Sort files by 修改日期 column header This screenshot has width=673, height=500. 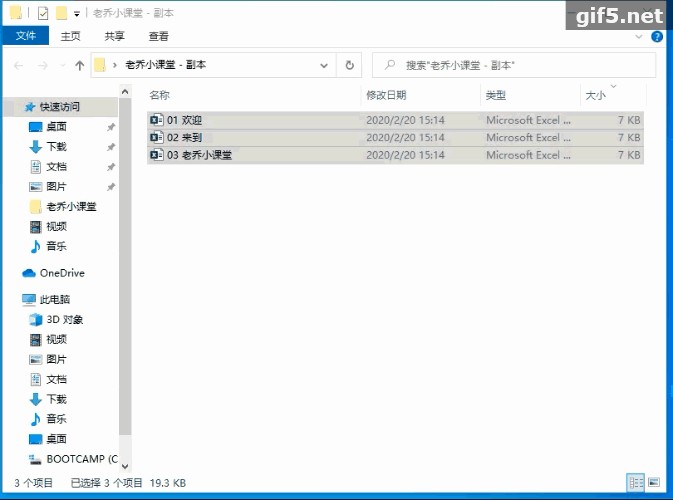click(x=386, y=95)
